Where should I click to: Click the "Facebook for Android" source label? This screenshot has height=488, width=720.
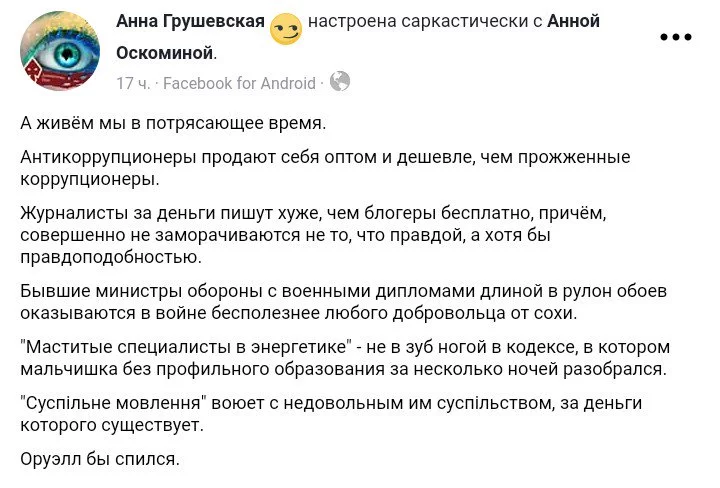tap(238, 83)
